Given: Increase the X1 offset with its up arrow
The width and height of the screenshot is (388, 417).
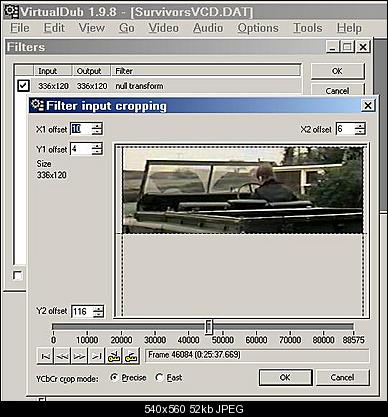Looking at the screenshot, I should [97, 126].
